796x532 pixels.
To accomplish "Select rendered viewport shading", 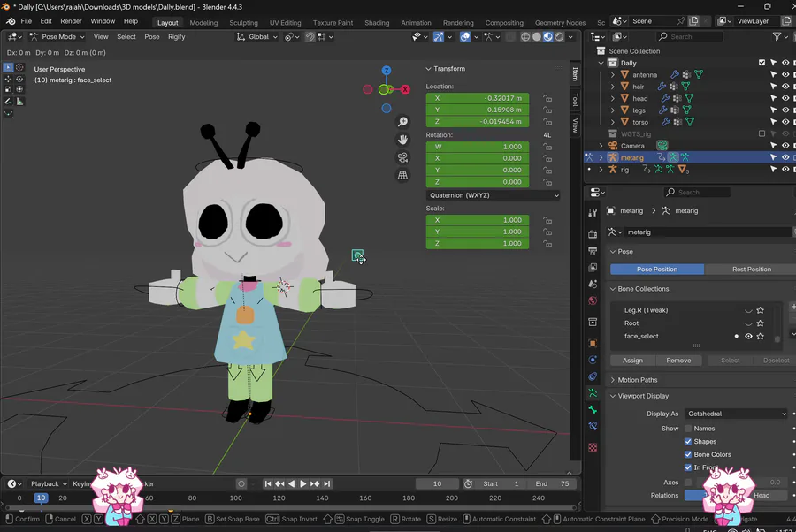I will pos(559,37).
